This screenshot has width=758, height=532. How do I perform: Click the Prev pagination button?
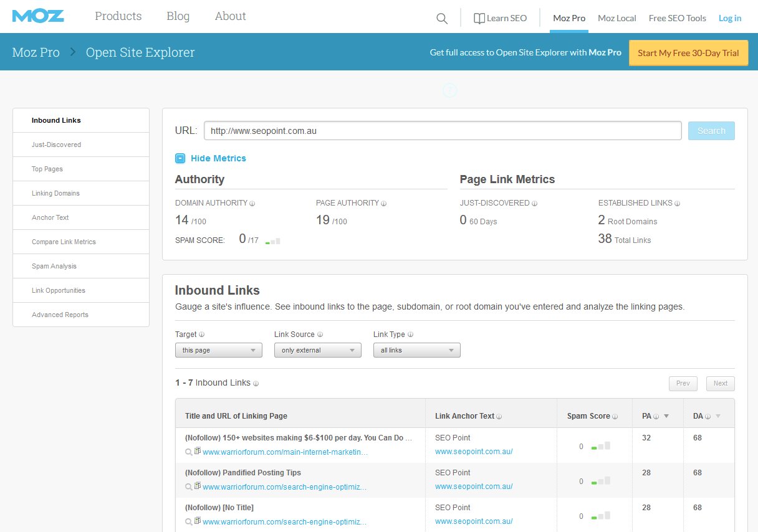[x=683, y=383]
